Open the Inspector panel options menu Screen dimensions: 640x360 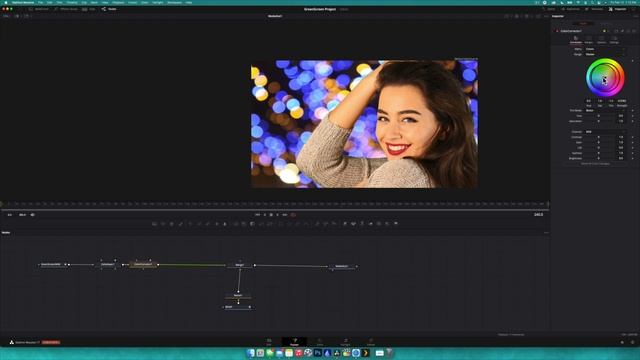636,16
